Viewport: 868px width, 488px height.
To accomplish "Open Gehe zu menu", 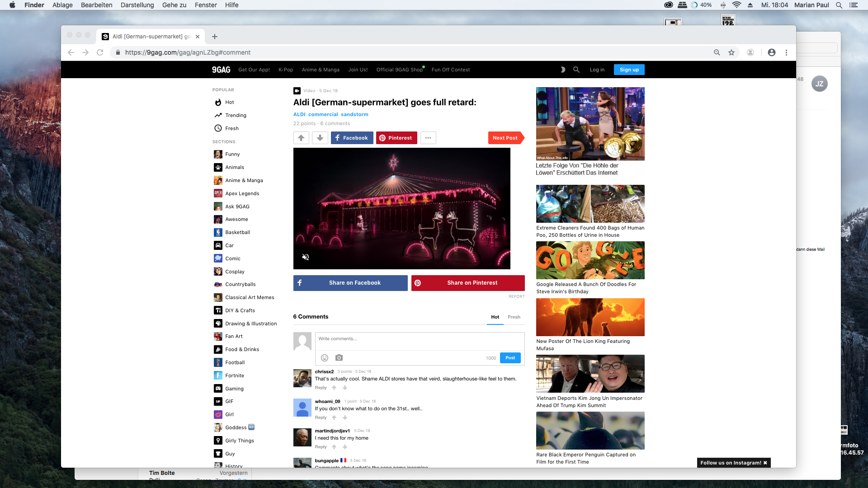I will 175,5.
